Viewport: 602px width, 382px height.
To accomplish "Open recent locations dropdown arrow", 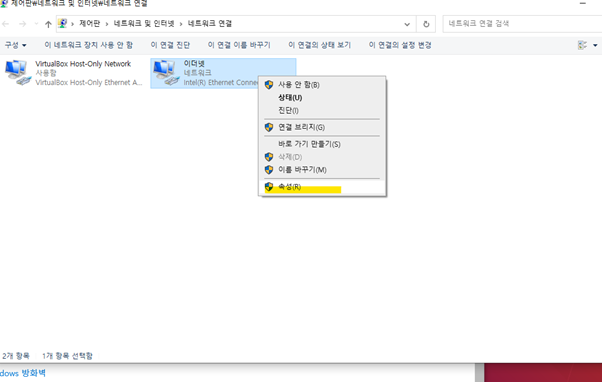I will pyautogui.click(x=36, y=24).
